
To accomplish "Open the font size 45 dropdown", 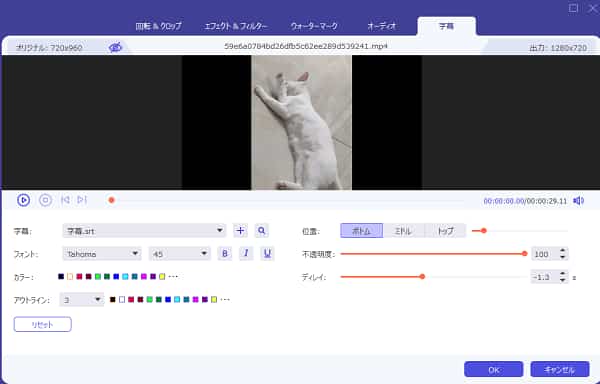I will tap(179, 254).
